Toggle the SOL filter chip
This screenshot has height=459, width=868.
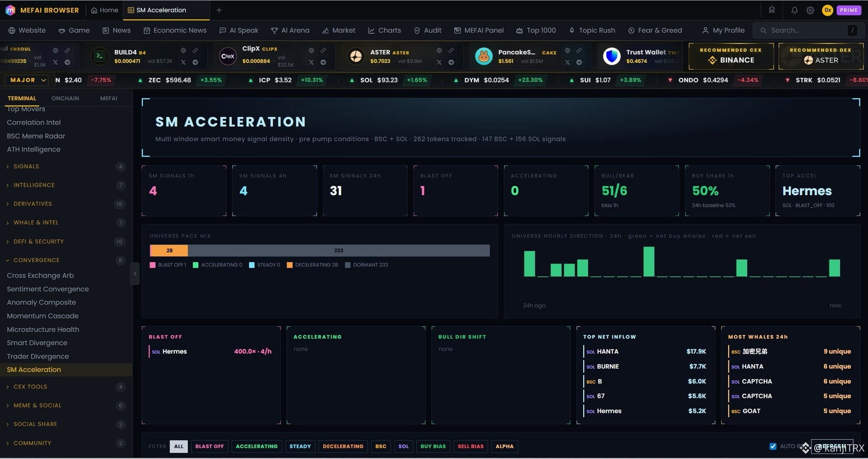[403, 446]
